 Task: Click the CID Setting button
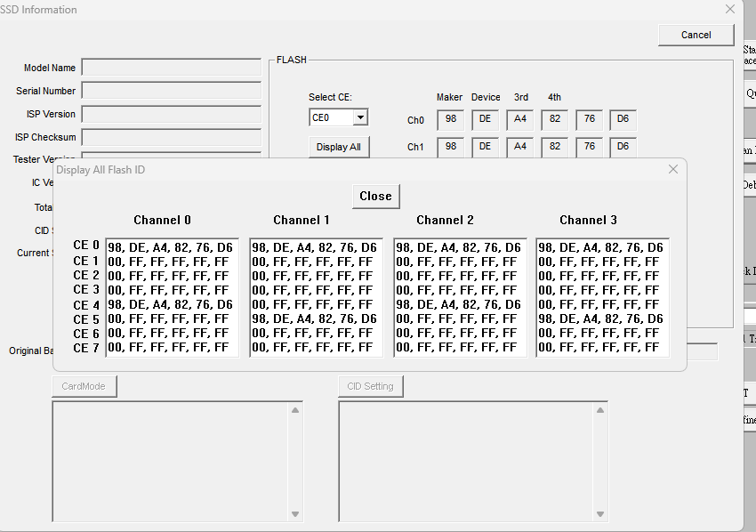[370, 386]
